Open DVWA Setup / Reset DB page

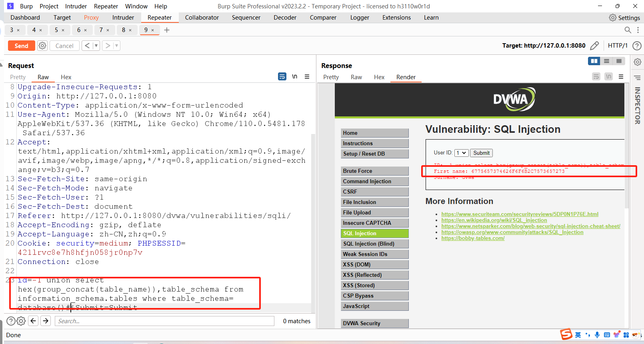[x=375, y=154]
